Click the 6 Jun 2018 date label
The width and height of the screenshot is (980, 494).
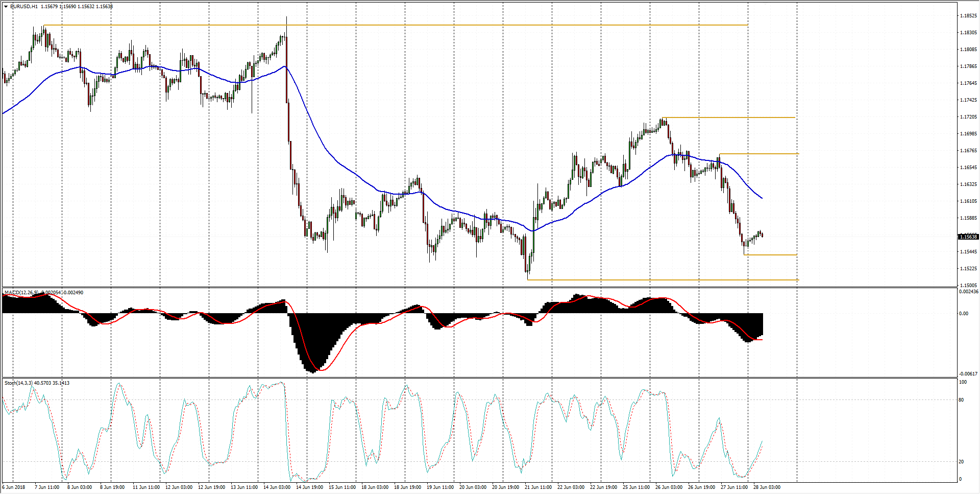[14, 487]
